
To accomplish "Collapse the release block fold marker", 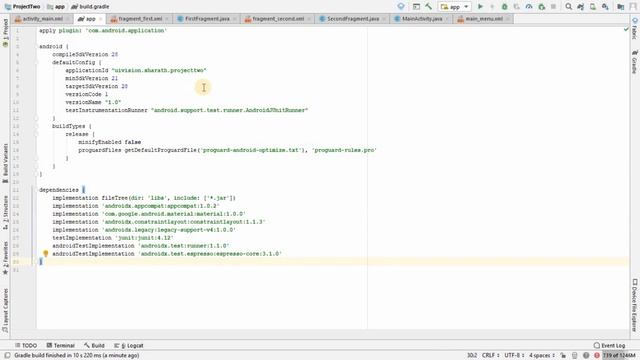I will click(36, 134).
